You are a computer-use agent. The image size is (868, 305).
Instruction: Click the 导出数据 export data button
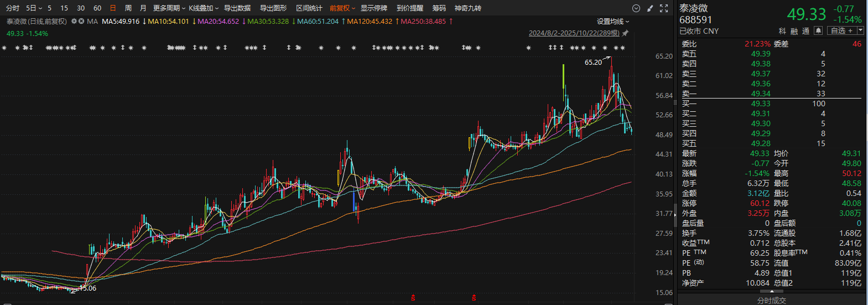click(237, 8)
